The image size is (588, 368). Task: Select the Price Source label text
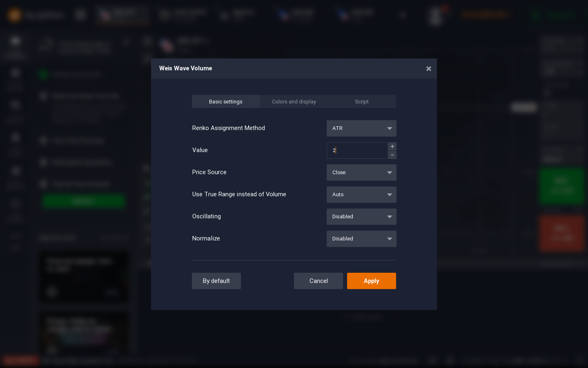(x=209, y=172)
